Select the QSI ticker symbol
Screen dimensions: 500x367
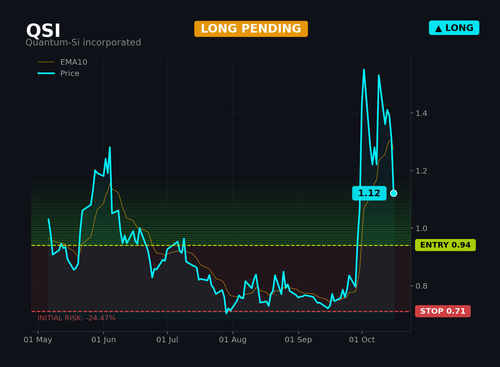click(x=43, y=31)
